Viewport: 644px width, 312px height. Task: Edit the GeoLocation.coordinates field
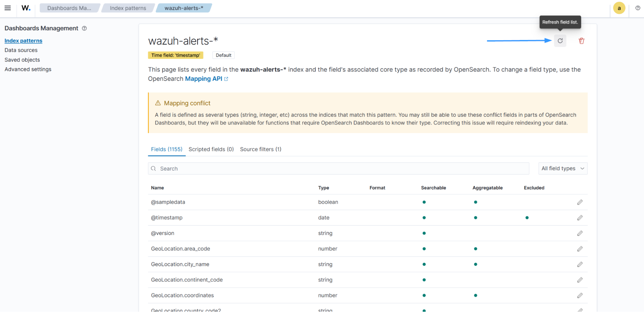click(580, 296)
